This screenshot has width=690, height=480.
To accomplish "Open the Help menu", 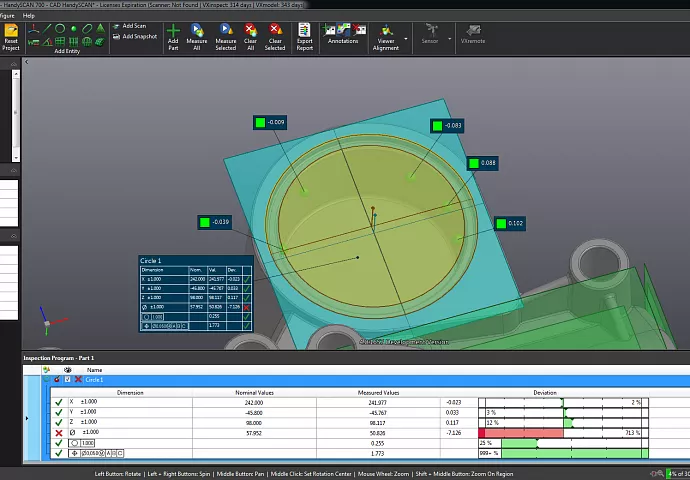I will point(29,16).
